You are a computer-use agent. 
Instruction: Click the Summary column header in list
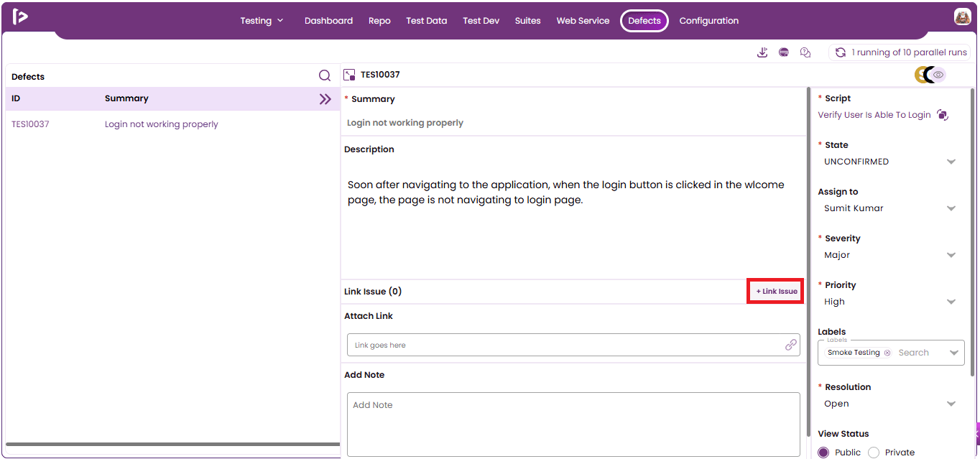coord(126,98)
